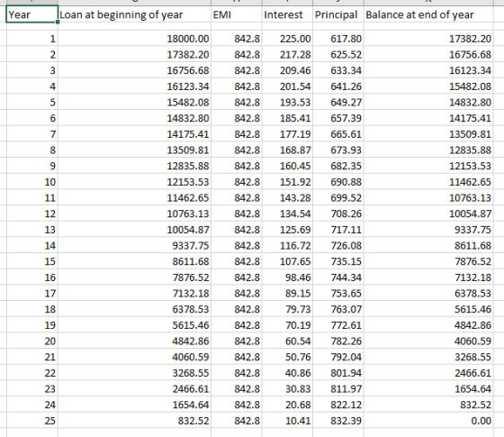The height and width of the screenshot is (437, 504).
Task: Click interest cell 40.86
Action: click(287, 373)
